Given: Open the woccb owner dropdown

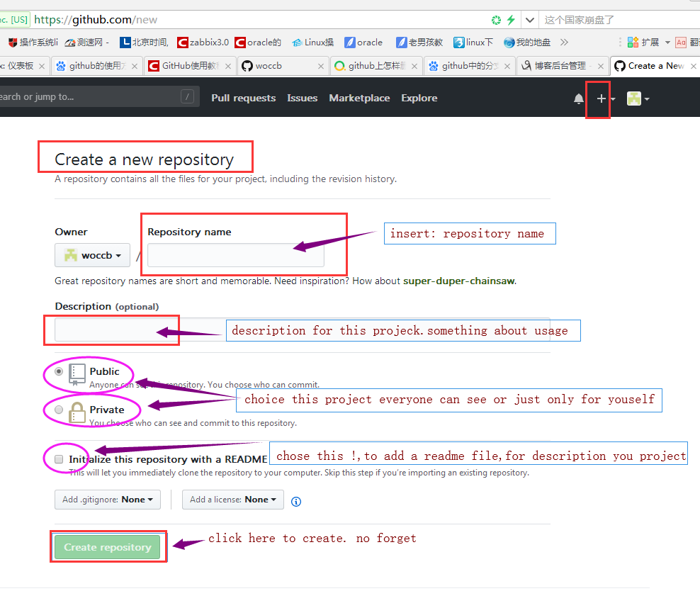Looking at the screenshot, I should click(x=92, y=255).
